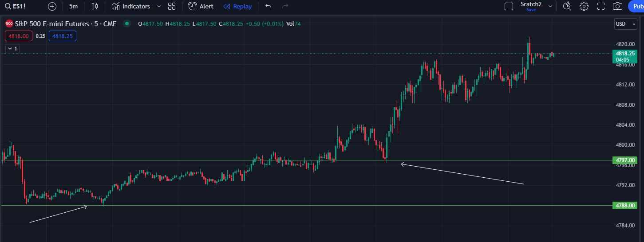Viewport: 644px width, 242px height.
Task: Redo the last chart action
Action: pos(285,6)
